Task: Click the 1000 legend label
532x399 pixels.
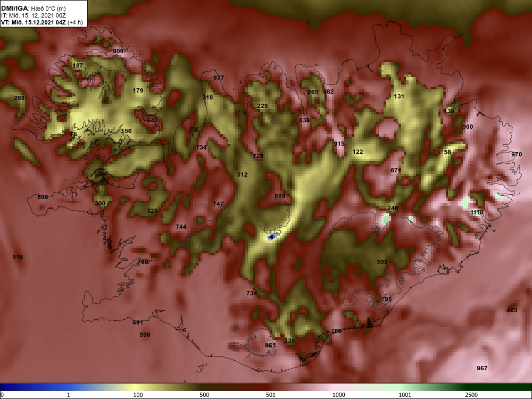Action: [338, 395]
